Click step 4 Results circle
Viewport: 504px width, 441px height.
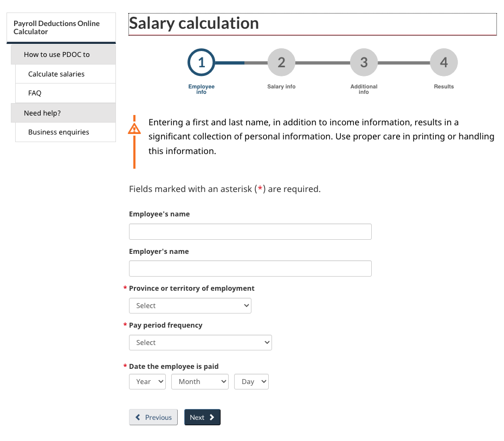(443, 62)
